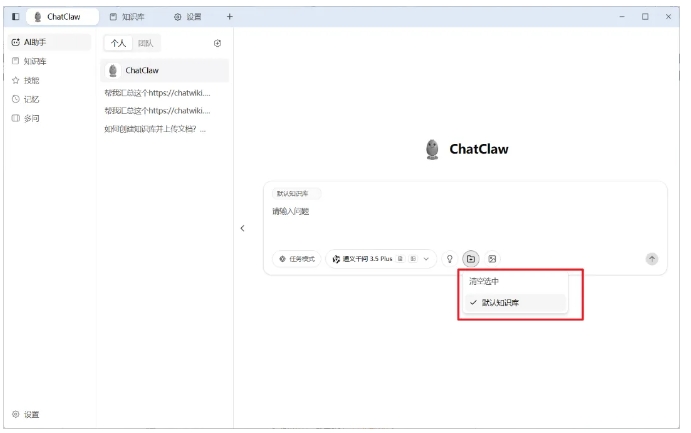Minimize the ChatClaw window
This screenshot has height=433, width=691.
(622, 17)
